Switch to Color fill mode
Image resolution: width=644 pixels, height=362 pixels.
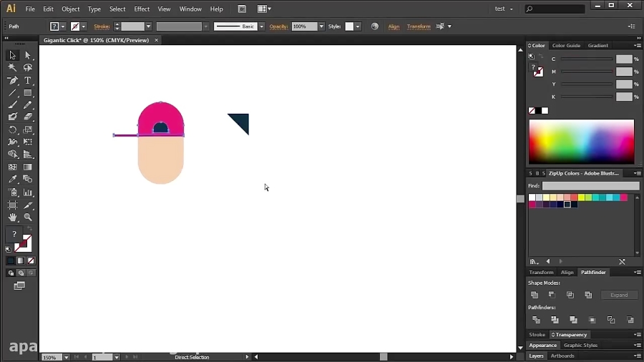pos(11,260)
